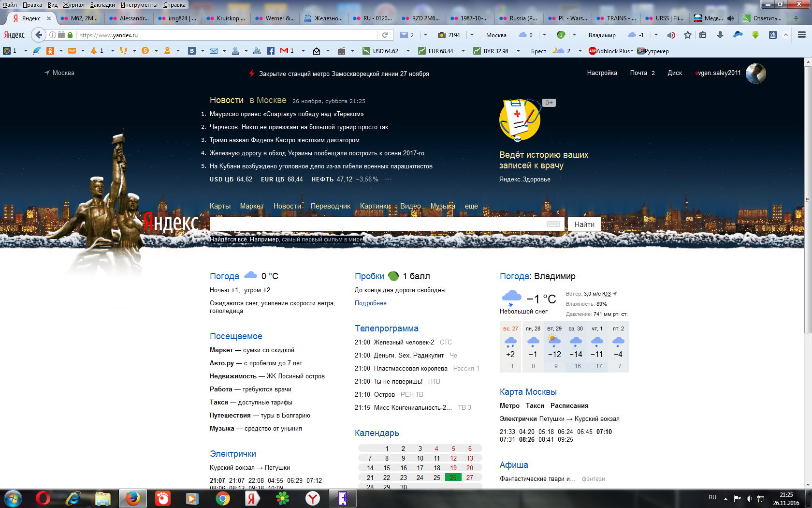Switch to the Железно... tab
Viewport: 812px width, 508px height.
pos(324,18)
